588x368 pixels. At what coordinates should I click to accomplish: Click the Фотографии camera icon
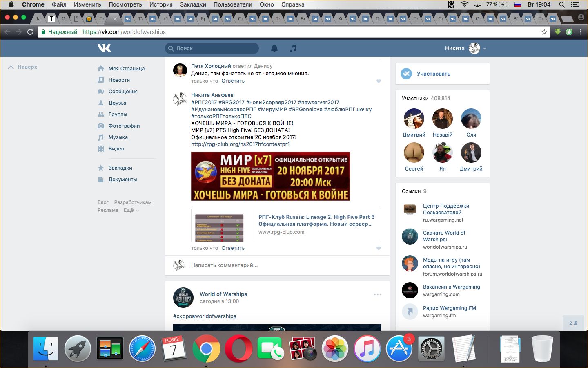pyautogui.click(x=101, y=126)
